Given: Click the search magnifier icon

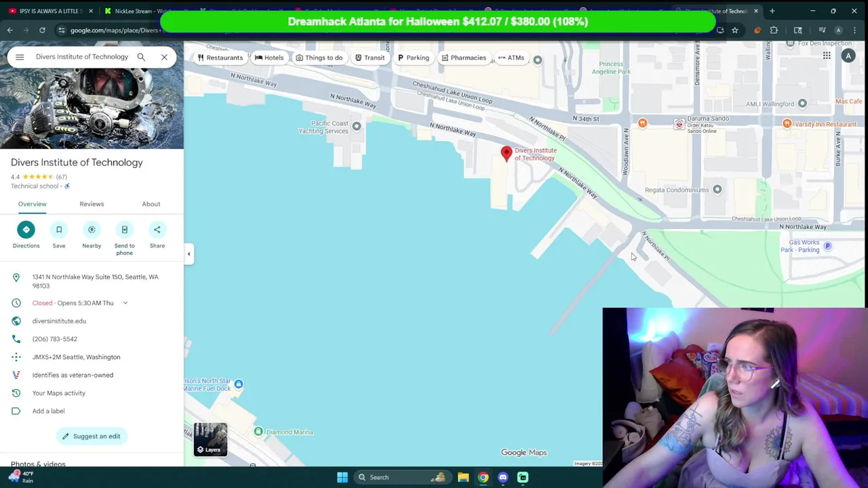Looking at the screenshot, I should tap(141, 57).
